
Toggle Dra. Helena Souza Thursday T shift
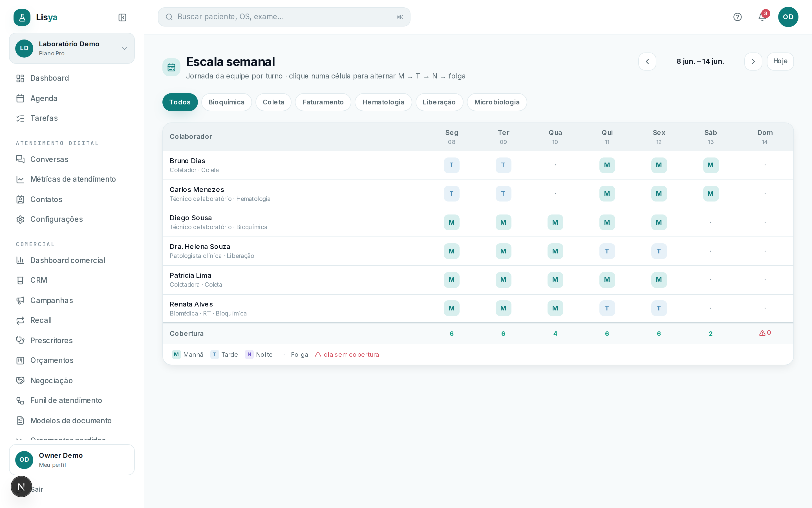[607, 251]
